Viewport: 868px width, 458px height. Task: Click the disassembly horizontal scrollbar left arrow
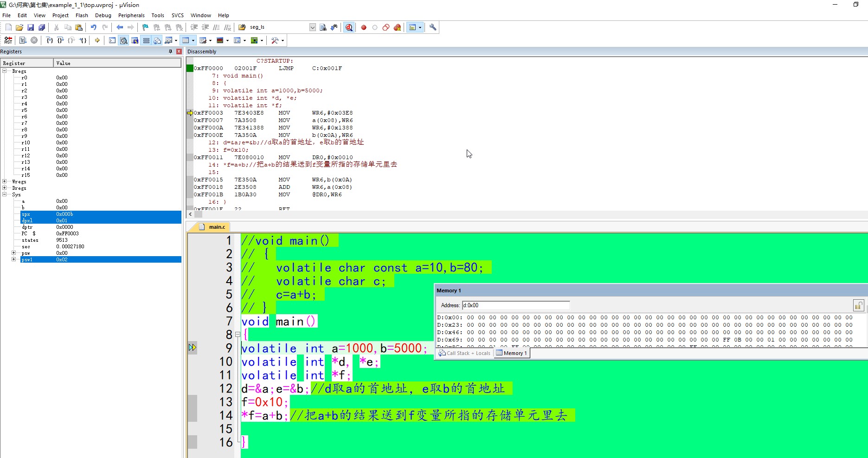point(190,214)
